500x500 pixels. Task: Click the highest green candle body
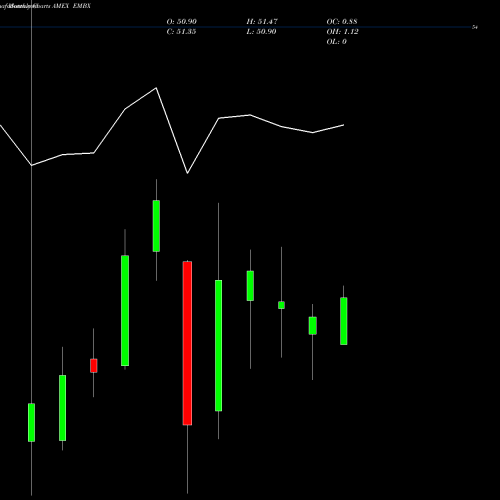tap(156, 226)
